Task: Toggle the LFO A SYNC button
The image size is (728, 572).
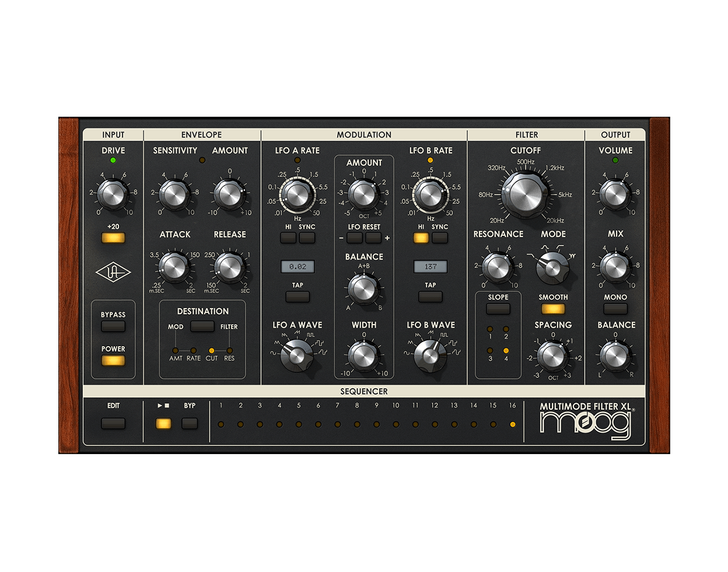Action: point(307,238)
